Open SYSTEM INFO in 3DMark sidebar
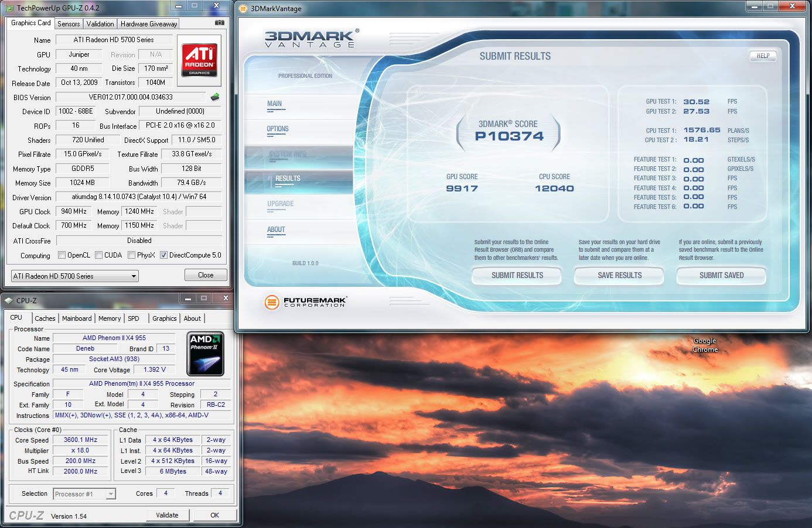The width and height of the screenshot is (812, 528). coord(287,154)
